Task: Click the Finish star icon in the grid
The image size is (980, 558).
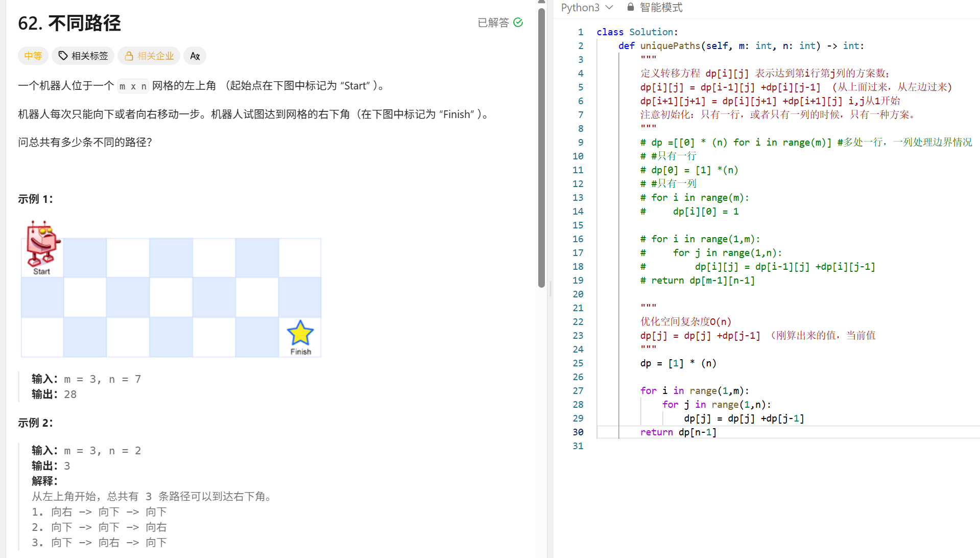Action: pos(300,333)
